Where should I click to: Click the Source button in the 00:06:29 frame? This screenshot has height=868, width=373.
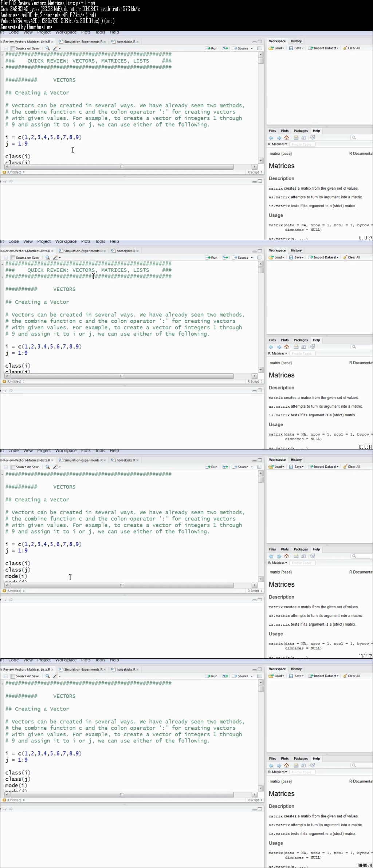click(240, 676)
